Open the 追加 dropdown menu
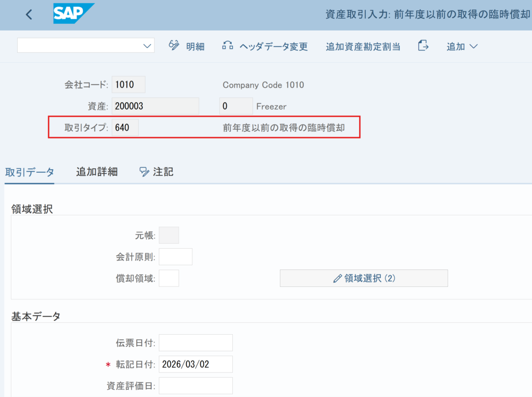This screenshot has width=532, height=397. [462, 46]
